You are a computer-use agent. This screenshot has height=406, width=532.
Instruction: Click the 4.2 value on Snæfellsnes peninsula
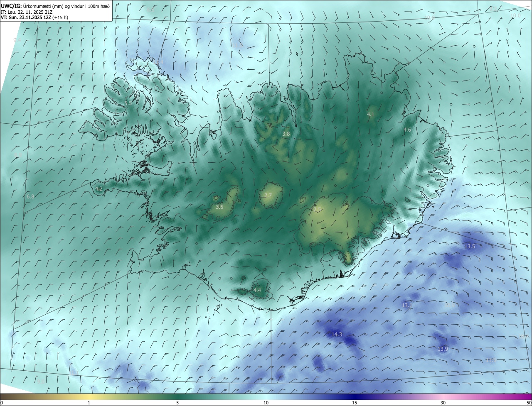pyautogui.click(x=99, y=188)
